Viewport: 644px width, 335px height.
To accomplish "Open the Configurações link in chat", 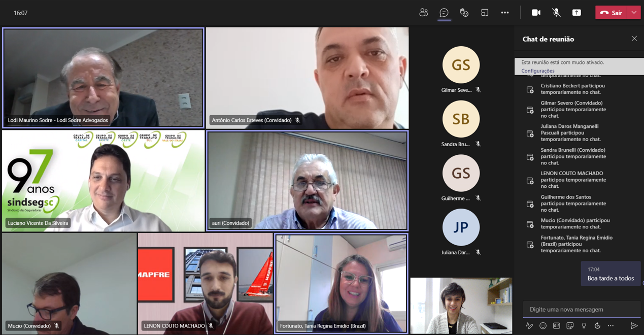I will [537, 71].
